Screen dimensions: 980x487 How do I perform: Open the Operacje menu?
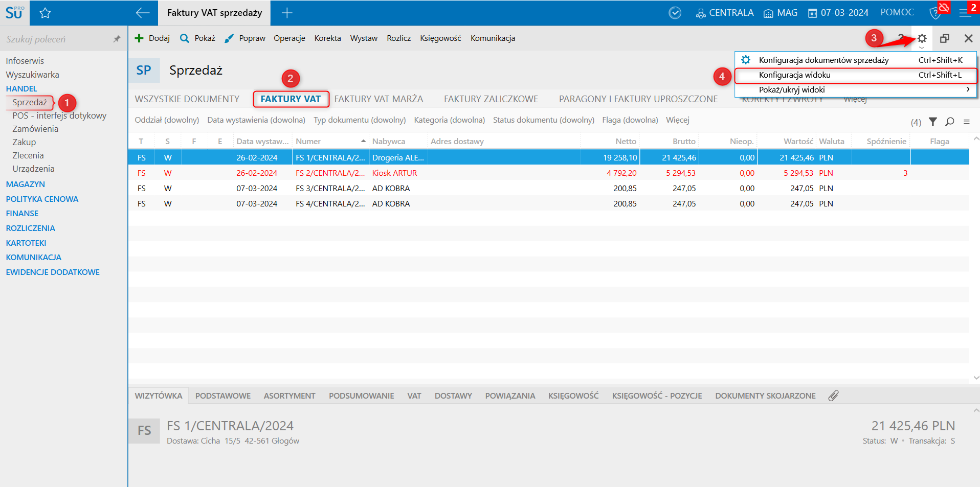coord(289,38)
